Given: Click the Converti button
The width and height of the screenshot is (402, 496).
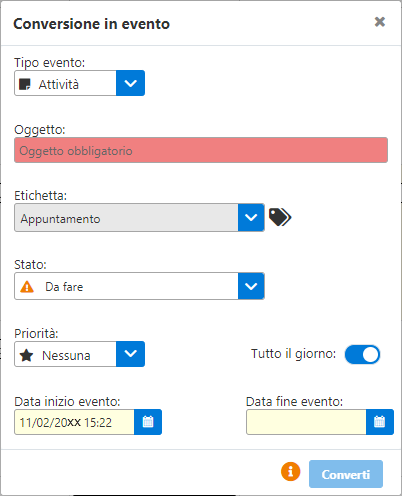Looking at the screenshot, I should click(346, 474).
